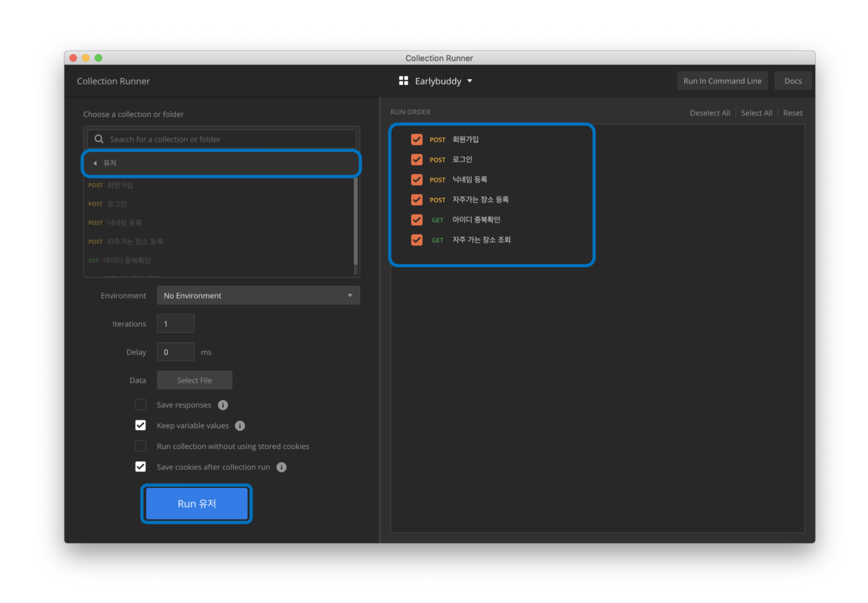Check Run collection without using stored cookies
868x603 pixels.
point(140,446)
